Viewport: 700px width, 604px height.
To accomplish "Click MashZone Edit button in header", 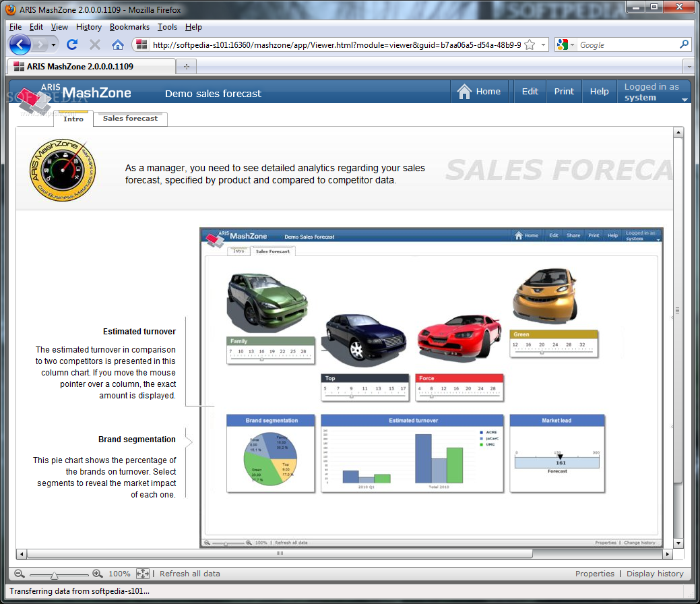I will (x=530, y=91).
